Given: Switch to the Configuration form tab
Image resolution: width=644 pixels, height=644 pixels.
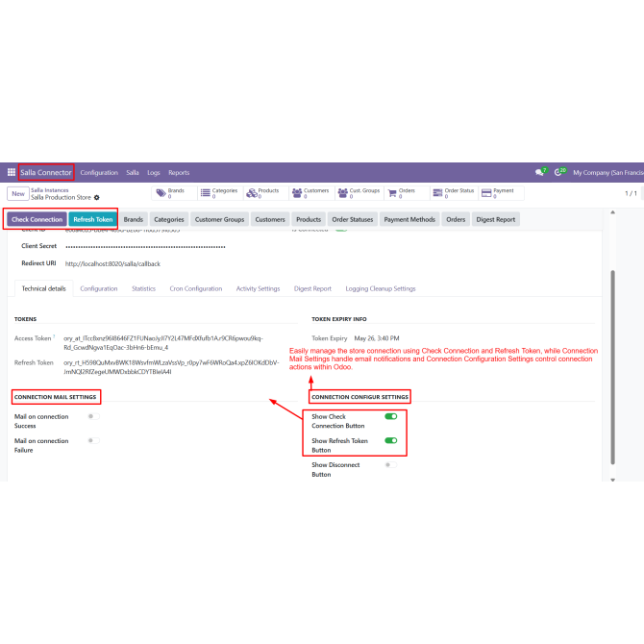Looking at the screenshot, I should click(99, 288).
